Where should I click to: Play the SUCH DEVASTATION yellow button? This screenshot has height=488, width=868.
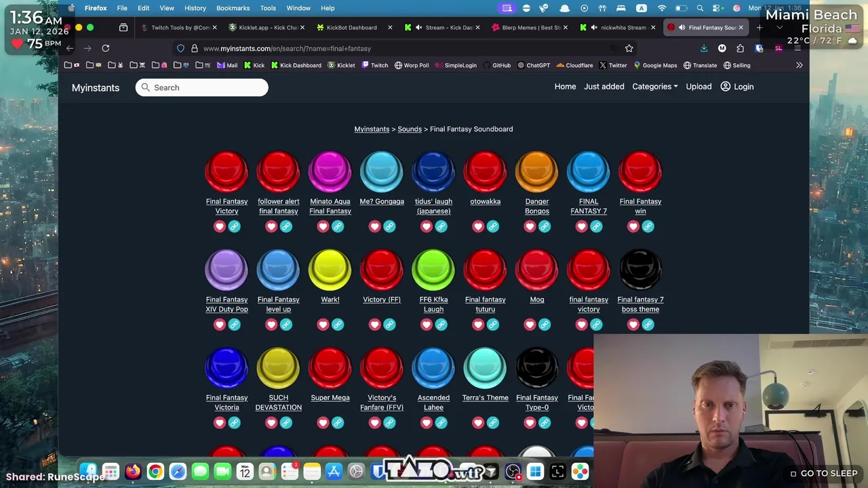(278, 369)
